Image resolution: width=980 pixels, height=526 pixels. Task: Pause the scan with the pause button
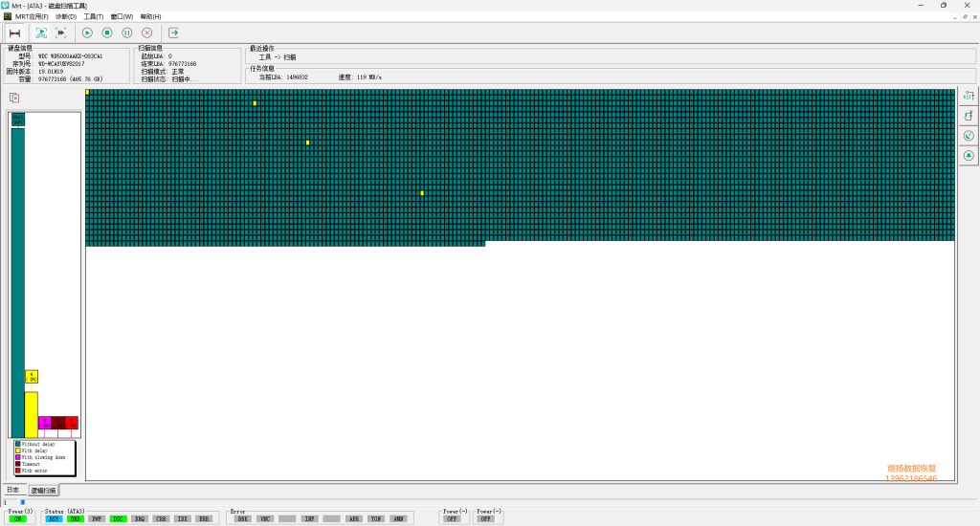click(x=127, y=33)
